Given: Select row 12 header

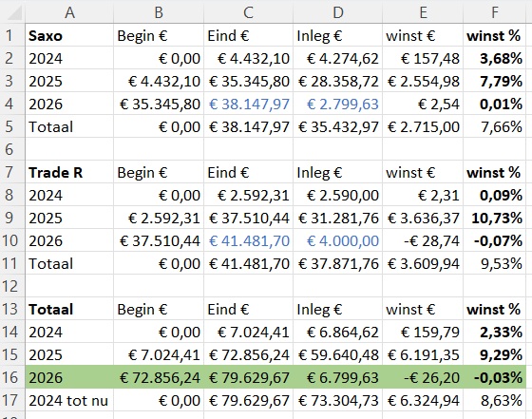Looking at the screenshot, I should tap(12, 286).
